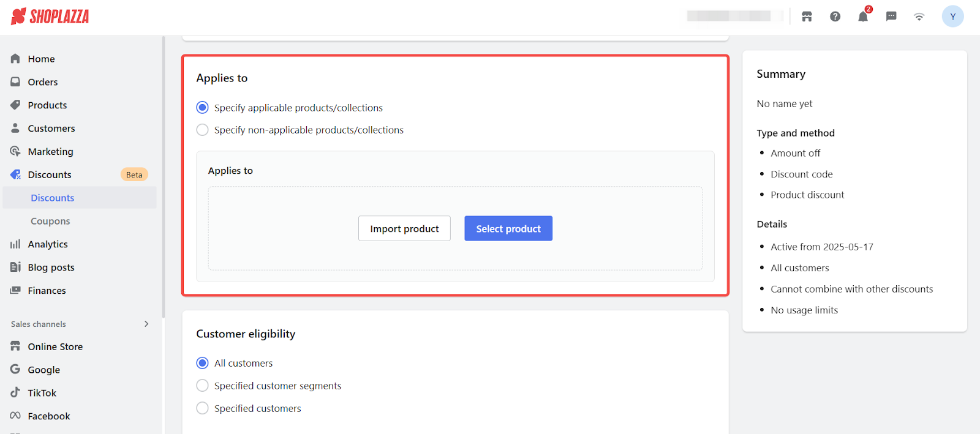This screenshot has width=980, height=434.
Task: Click the Import product button
Action: [404, 228]
